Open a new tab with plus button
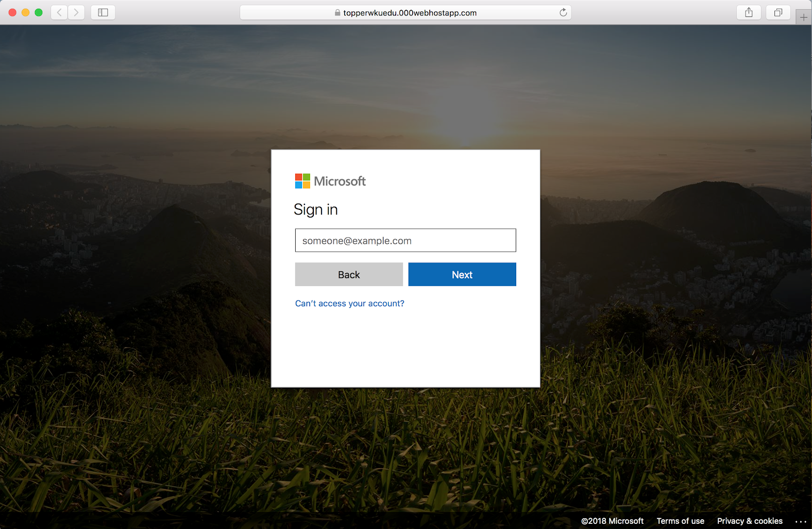 pyautogui.click(x=803, y=18)
